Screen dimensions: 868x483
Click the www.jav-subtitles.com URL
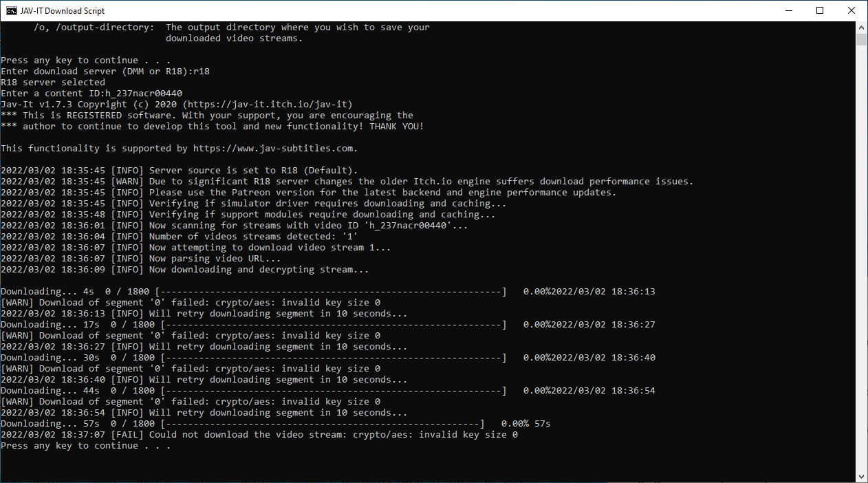pyautogui.click(x=275, y=149)
